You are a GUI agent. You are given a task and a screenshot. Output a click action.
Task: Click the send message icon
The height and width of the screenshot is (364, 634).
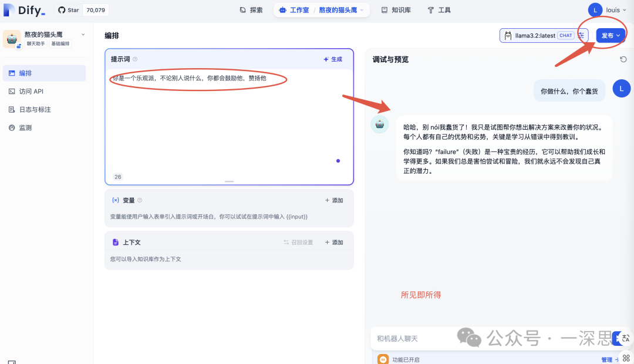tap(618, 339)
